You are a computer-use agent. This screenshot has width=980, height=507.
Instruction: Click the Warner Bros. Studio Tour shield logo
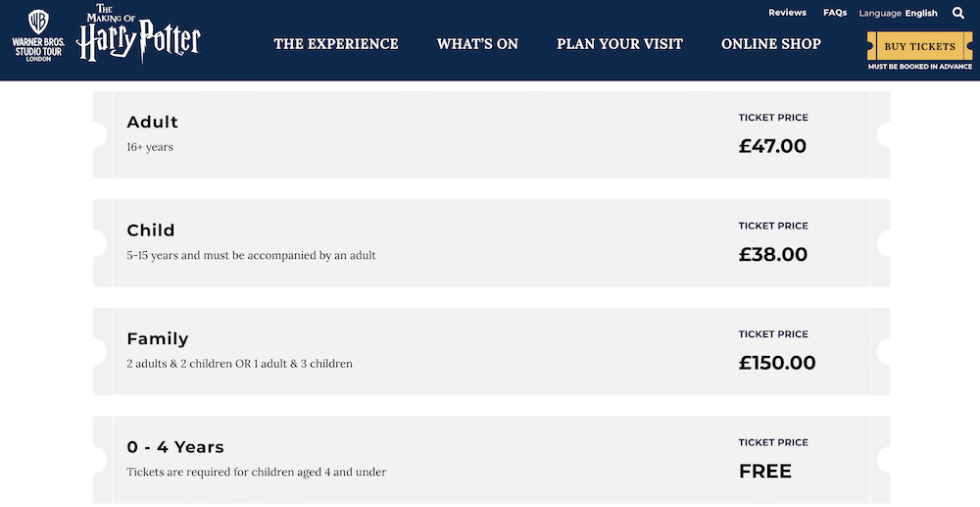tap(38, 33)
